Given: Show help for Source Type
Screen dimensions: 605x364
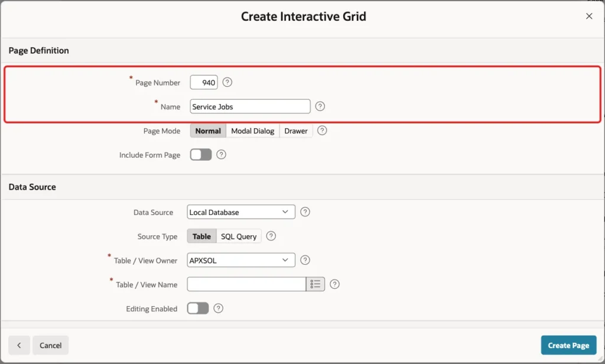Looking at the screenshot, I should (271, 236).
